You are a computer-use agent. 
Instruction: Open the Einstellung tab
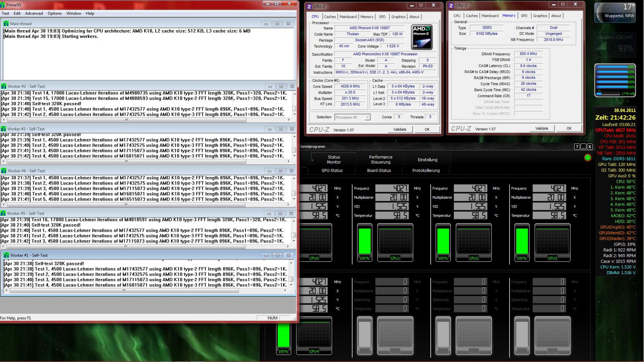click(428, 160)
